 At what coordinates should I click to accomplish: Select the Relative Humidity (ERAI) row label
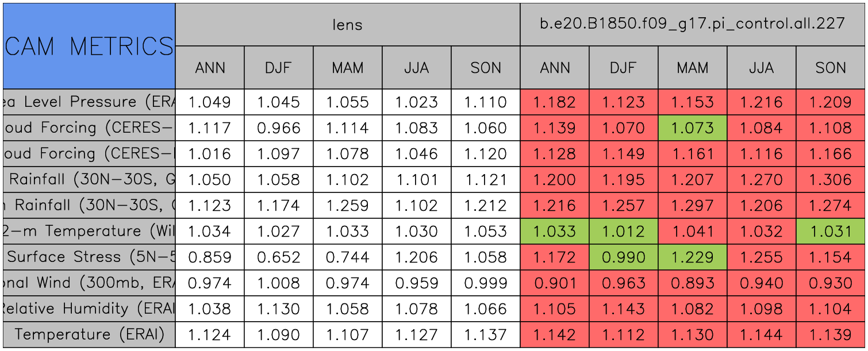[89, 309]
